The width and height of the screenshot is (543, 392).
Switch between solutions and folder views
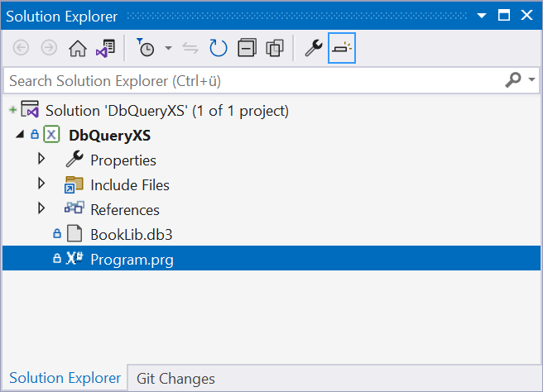[106, 48]
